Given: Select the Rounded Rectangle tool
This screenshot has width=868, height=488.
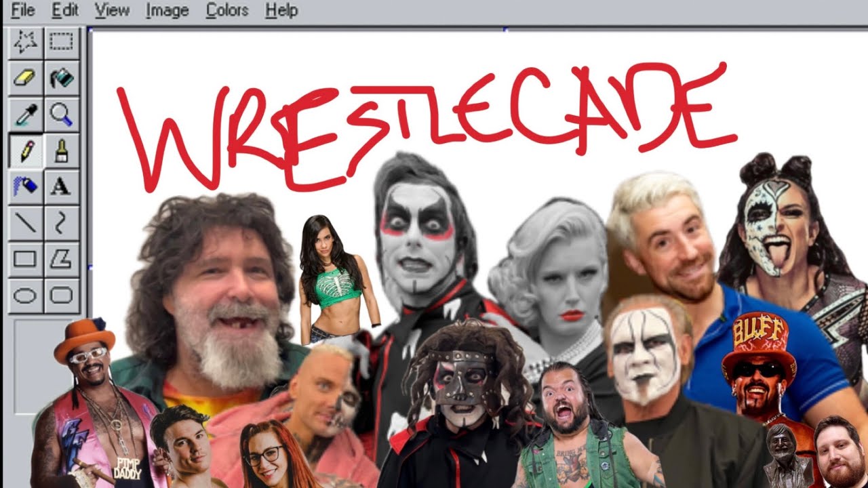Looking at the screenshot, I should point(62,296).
